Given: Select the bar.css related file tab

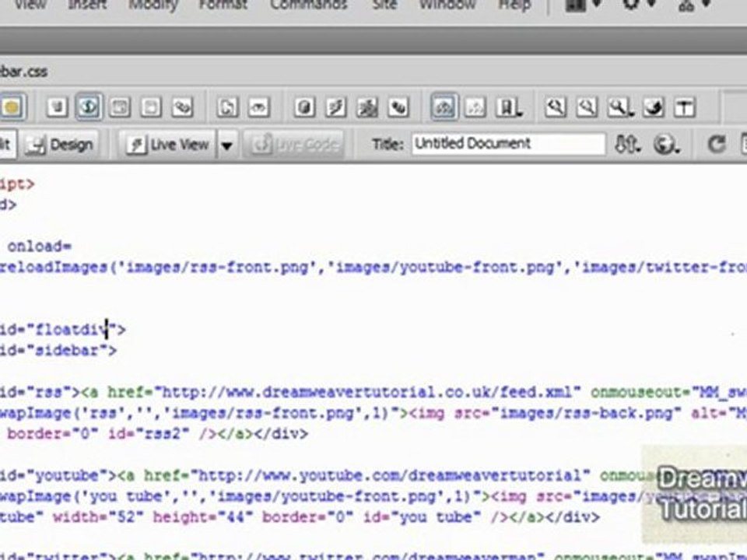Looking at the screenshot, I should click(24, 72).
